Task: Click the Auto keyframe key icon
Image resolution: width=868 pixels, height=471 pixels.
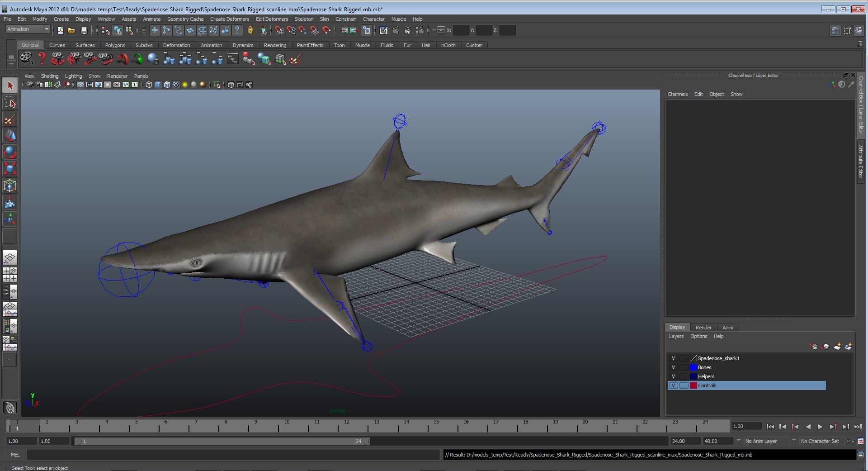Action: pos(851,441)
